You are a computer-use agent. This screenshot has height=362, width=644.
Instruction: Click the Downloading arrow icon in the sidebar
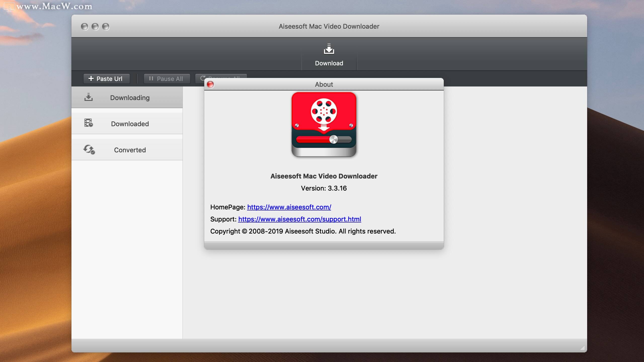click(89, 97)
